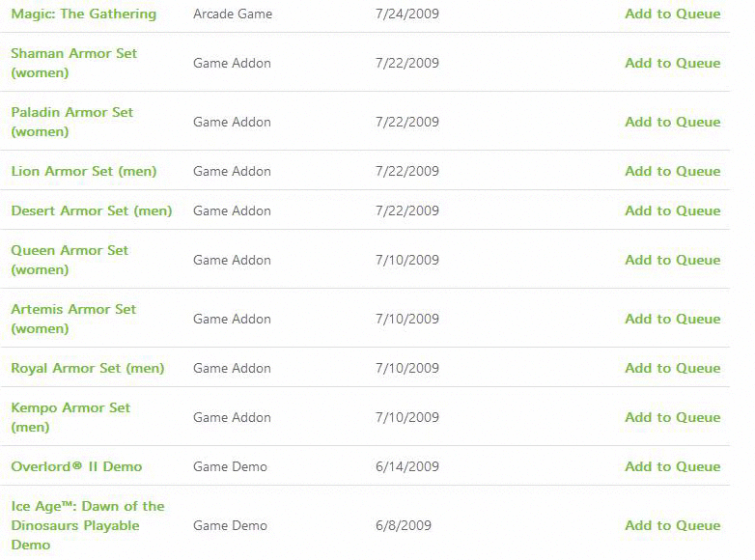Add Artemis Armor Set to queue
Screen dimensions: 755x560
point(673,319)
